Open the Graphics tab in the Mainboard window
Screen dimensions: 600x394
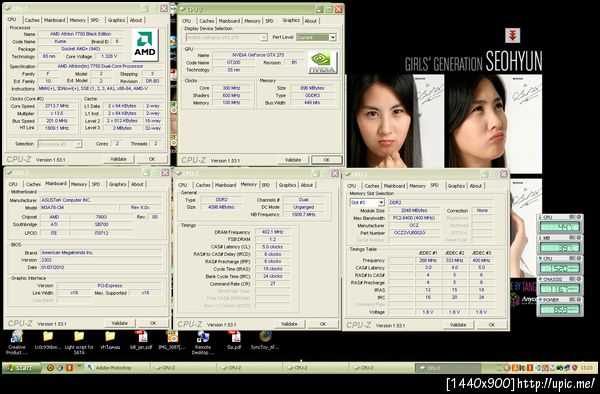pyautogui.click(x=117, y=184)
